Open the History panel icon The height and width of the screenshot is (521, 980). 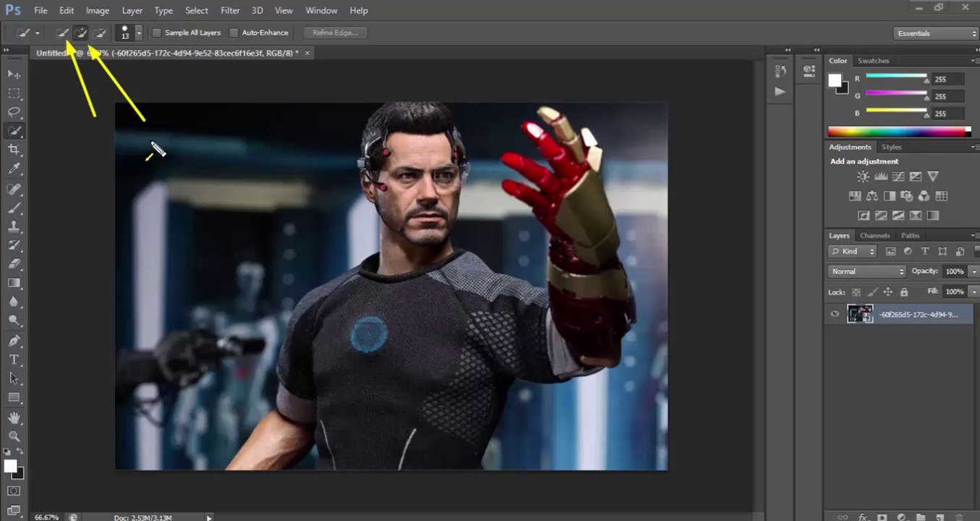[x=780, y=71]
